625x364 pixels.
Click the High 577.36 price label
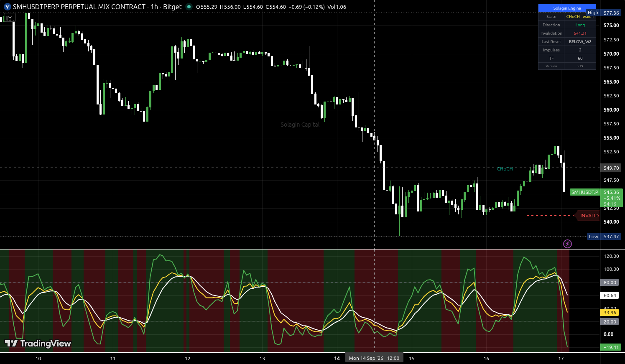coord(604,13)
